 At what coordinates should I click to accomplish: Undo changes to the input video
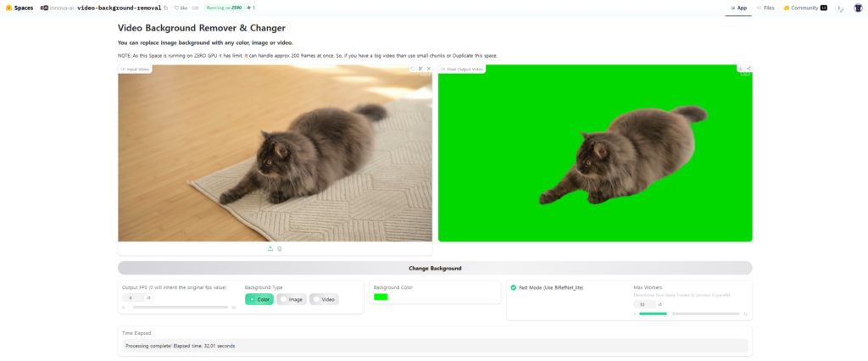pos(413,69)
